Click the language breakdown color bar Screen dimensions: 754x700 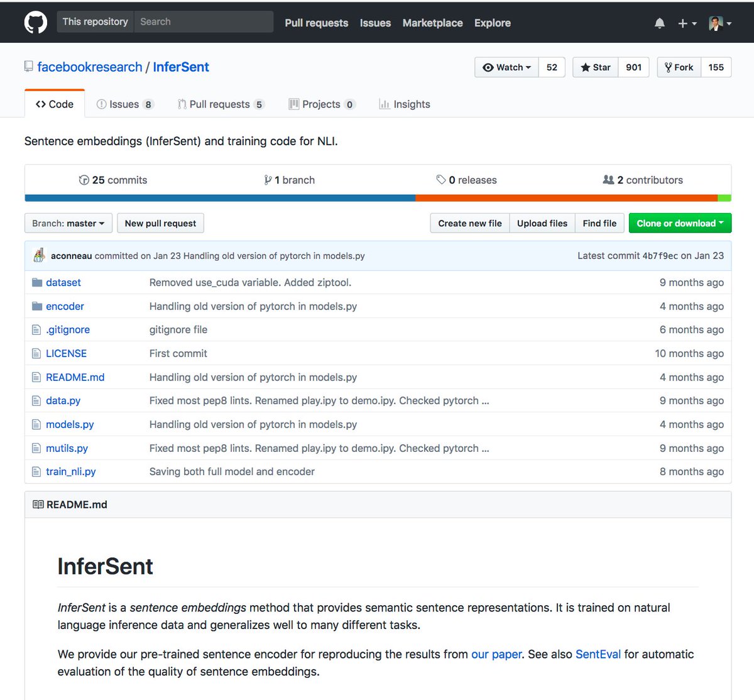[x=378, y=198]
